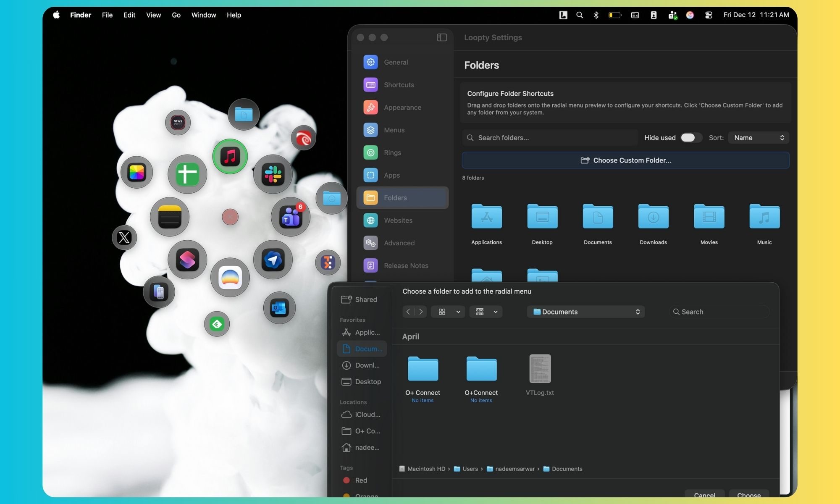840x504 pixels.
Task: Open the Rings settings section
Action: click(x=392, y=152)
